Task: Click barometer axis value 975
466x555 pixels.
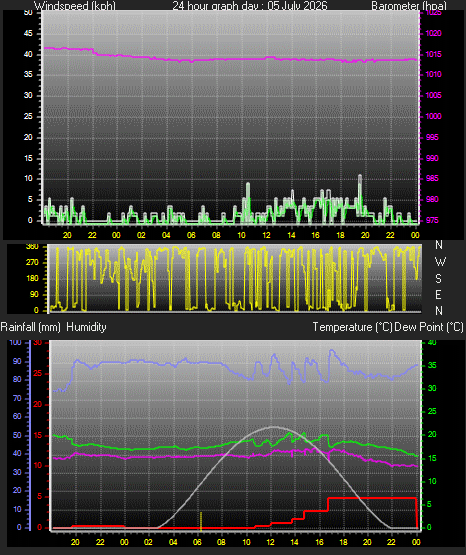Action: tap(432, 220)
